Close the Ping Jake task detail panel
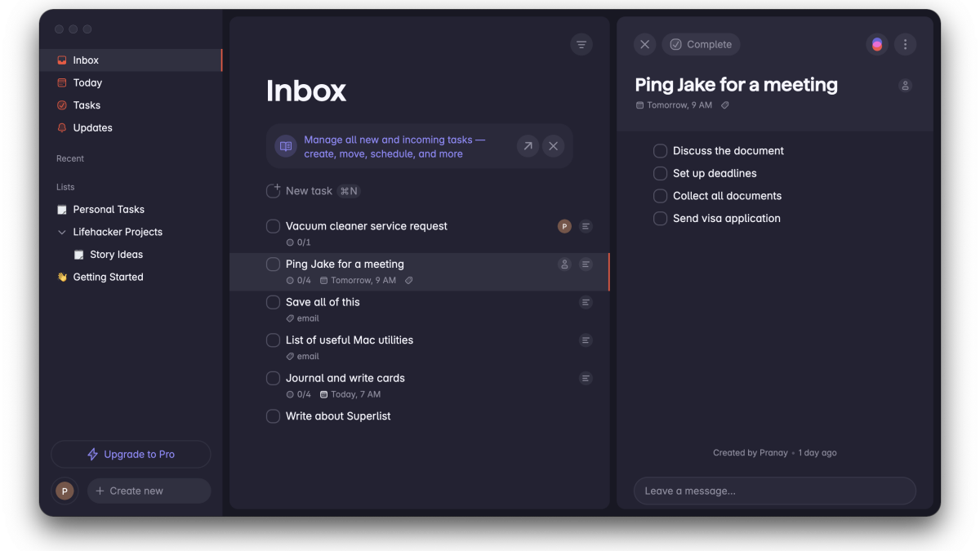The image size is (980, 551). pyautogui.click(x=644, y=44)
